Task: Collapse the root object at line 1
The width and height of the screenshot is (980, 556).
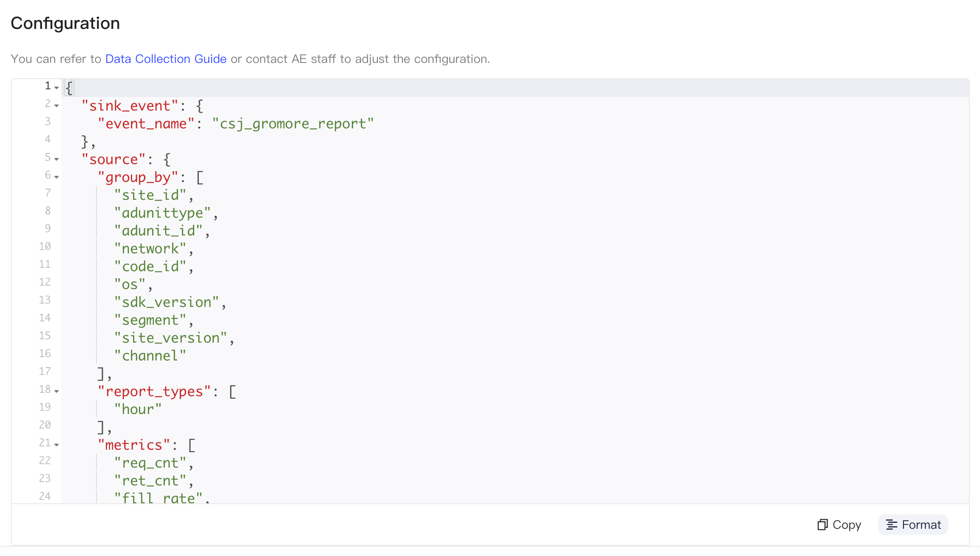Action: pyautogui.click(x=57, y=88)
